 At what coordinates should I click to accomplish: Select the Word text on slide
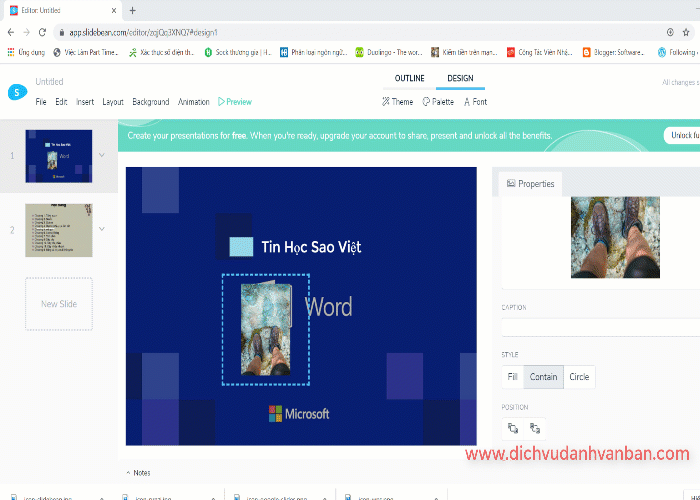(329, 307)
